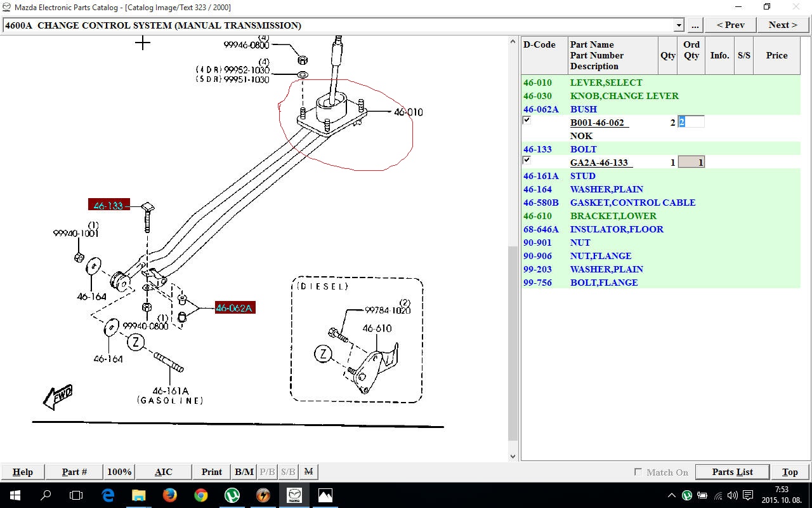Select the 68-646A INSULATOR,FLOOR row

(660, 229)
